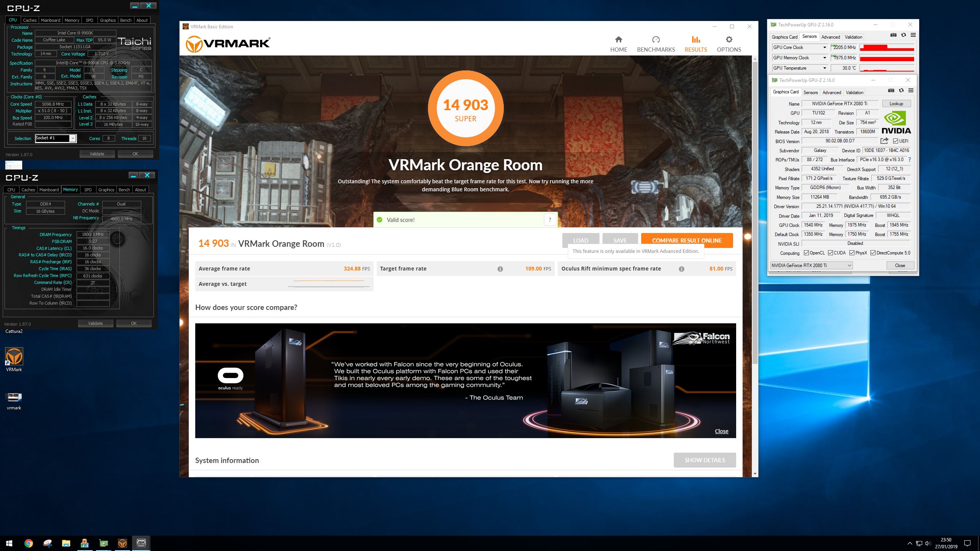This screenshot has width=980, height=551.
Task: Click the scroll down arrow in VRMark window
Action: 755,474
